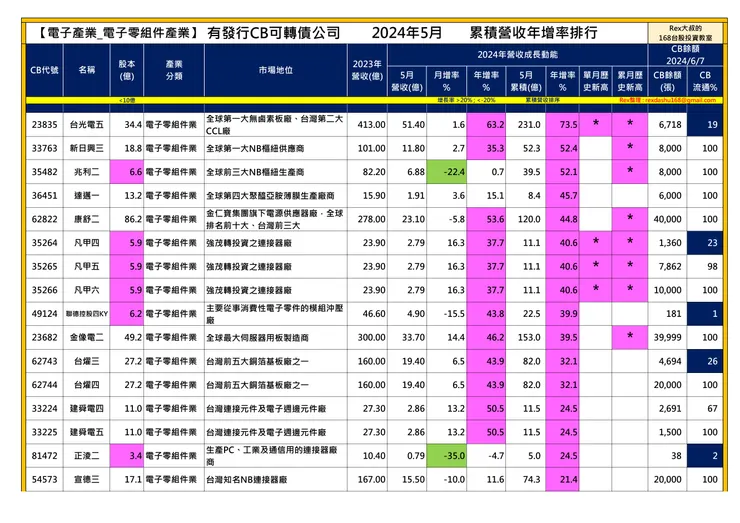
Task: Select the CB circulation cell showing 67
Action: point(705,408)
